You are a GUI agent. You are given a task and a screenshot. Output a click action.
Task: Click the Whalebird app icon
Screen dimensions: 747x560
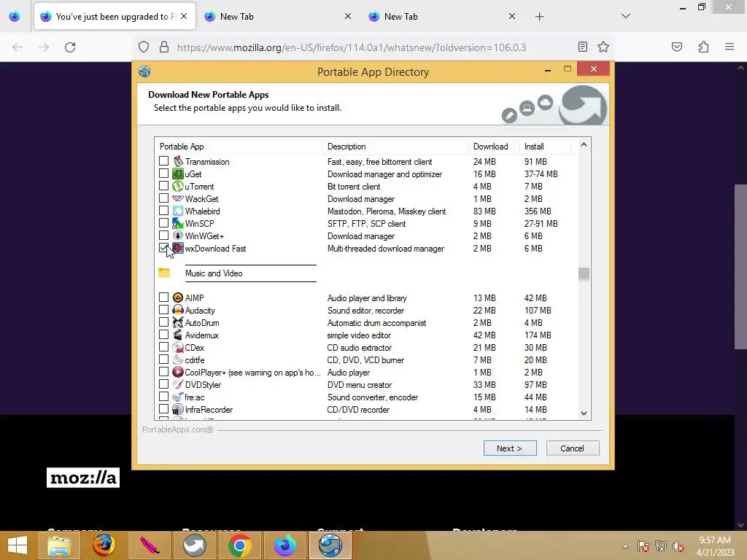click(178, 211)
